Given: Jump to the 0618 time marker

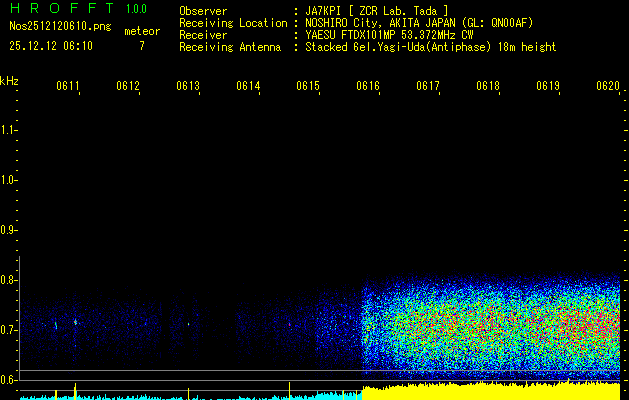Looking at the screenshot, I should (x=488, y=87).
